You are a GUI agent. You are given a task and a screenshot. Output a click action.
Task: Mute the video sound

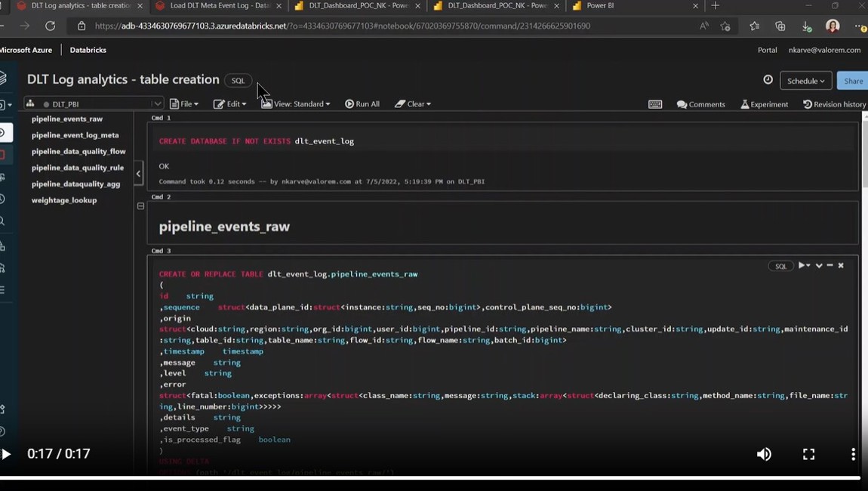coord(764,454)
